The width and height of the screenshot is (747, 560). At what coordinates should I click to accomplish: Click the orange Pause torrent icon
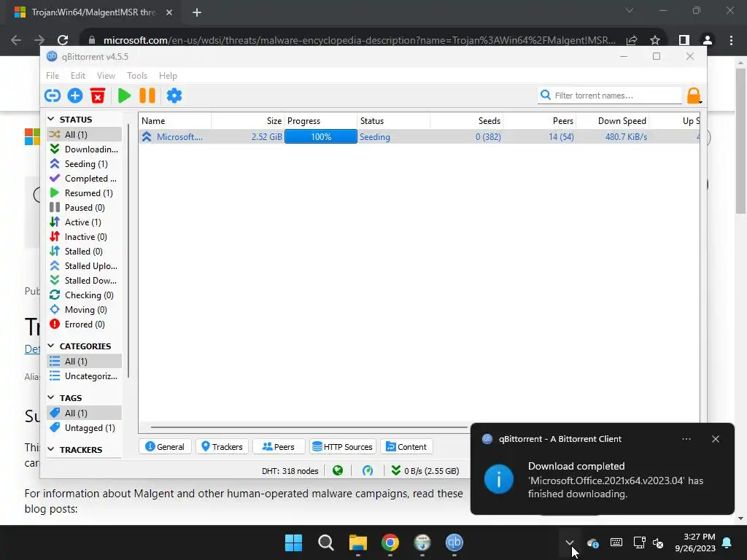147,96
